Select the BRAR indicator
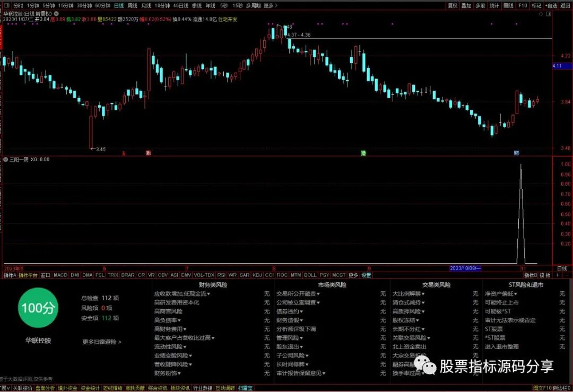The width and height of the screenshot is (573, 392). tap(128, 275)
